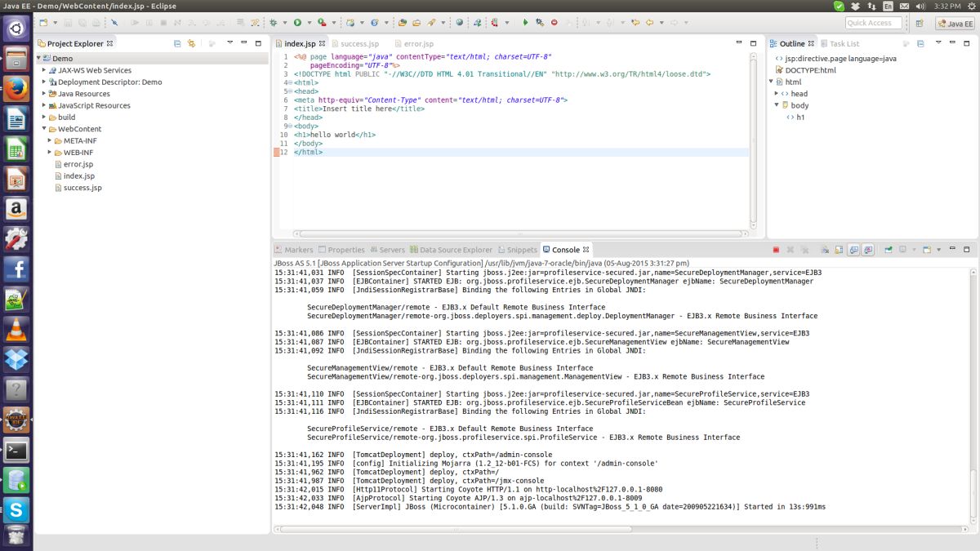980x551 pixels.
Task: Open the New wizard dropdown arrow
Action: pyautogui.click(x=55, y=23)
